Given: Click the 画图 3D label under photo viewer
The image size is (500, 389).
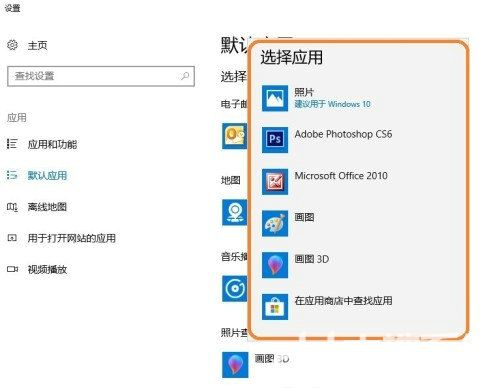Looking at the screenshot, I should [272, 359].
